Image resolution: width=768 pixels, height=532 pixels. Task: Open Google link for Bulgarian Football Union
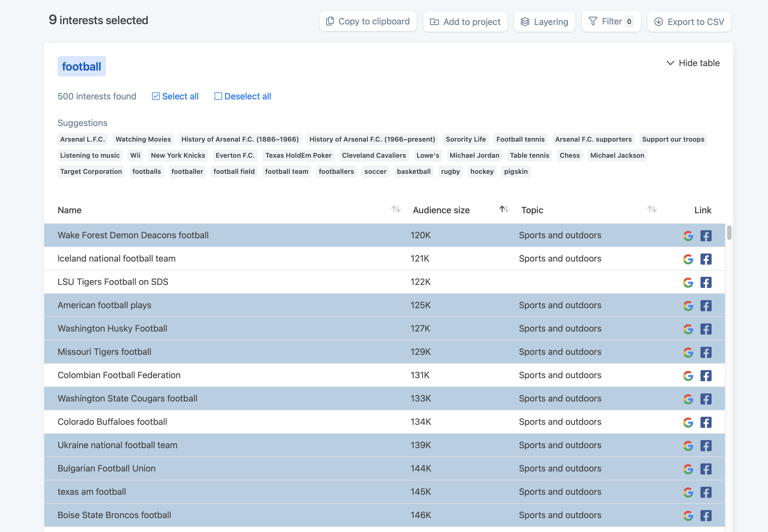pos(688,469)
